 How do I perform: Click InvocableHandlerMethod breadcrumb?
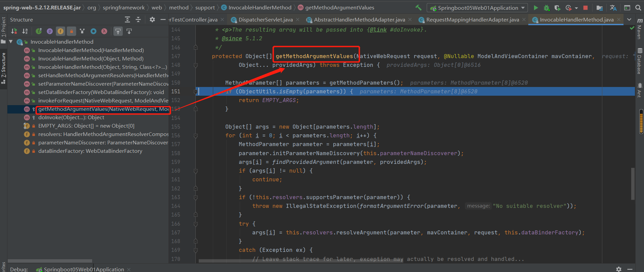click(260, 7)
